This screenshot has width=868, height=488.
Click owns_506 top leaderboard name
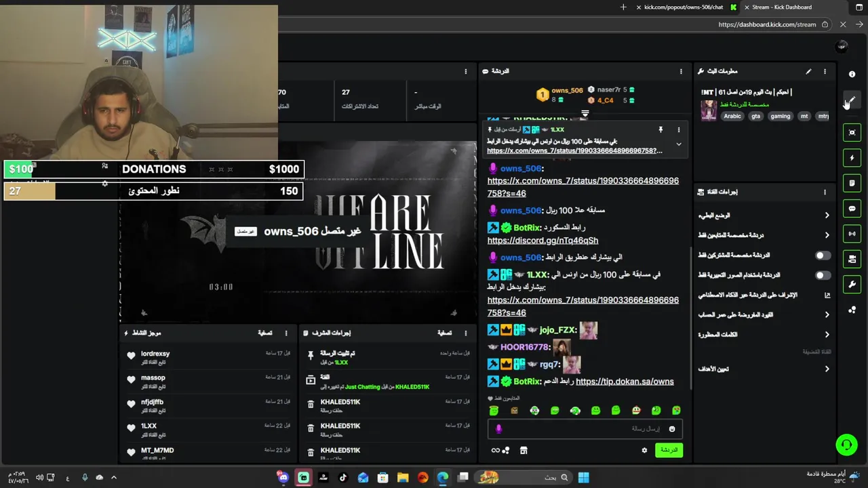click(x=567, y=90)
